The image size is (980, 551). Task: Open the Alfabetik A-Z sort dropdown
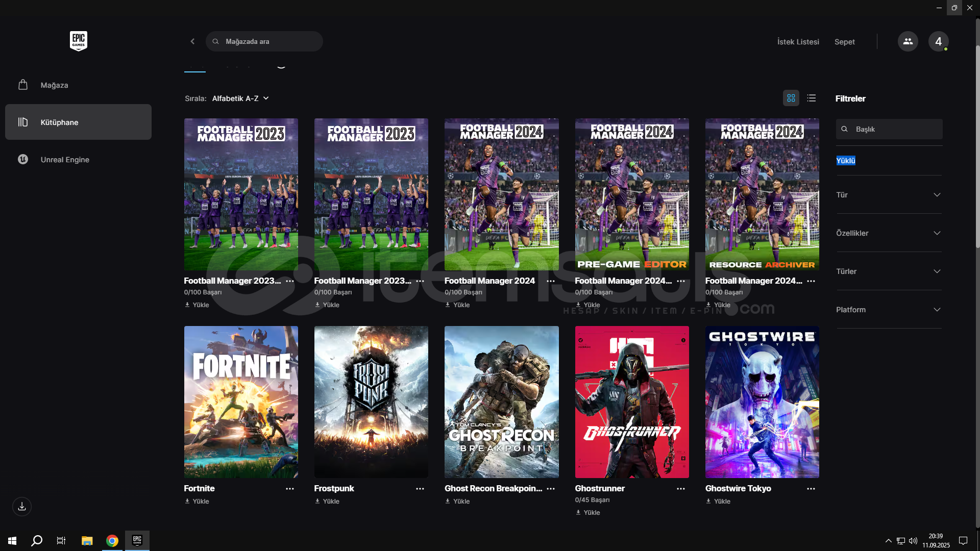pyautogui.click(x=240, y=98)
